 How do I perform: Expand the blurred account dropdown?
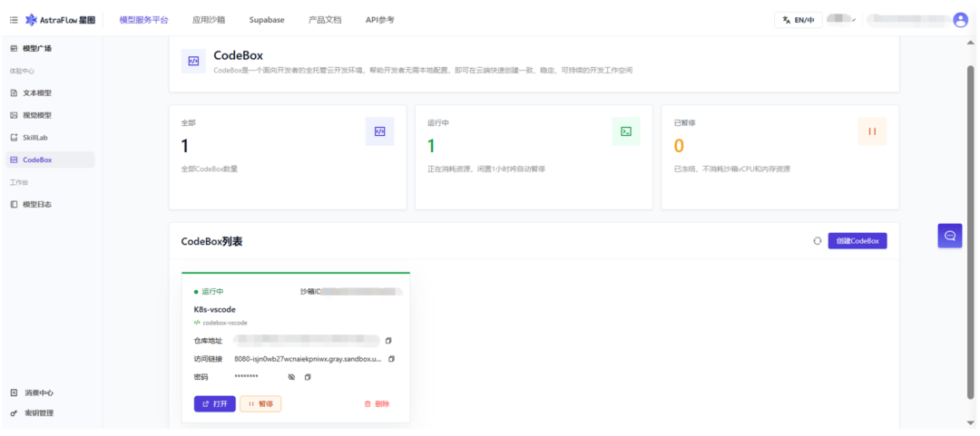pyautogui.click(x=841, y=20)
